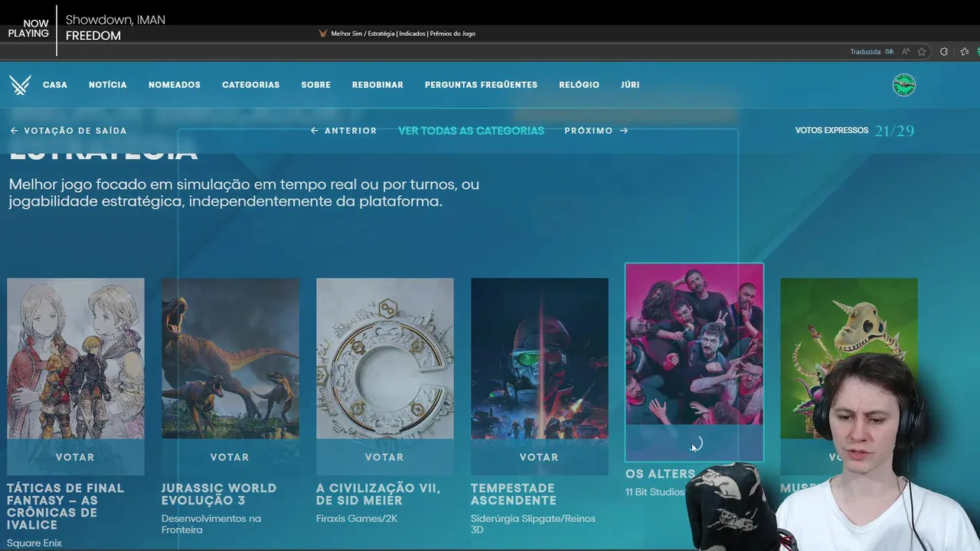Vote for Táticas de Final Fantasy

(75, 457)
